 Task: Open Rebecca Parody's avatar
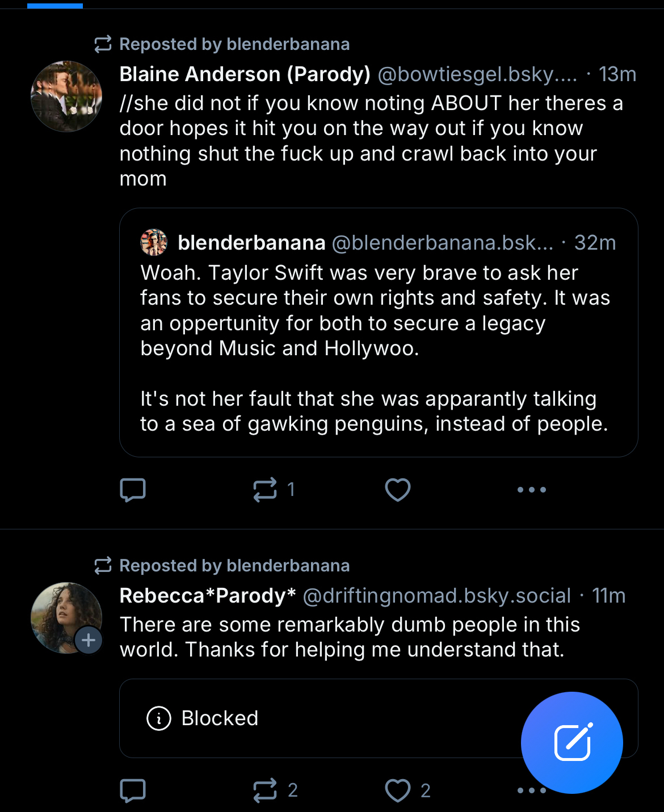(61, 613)
